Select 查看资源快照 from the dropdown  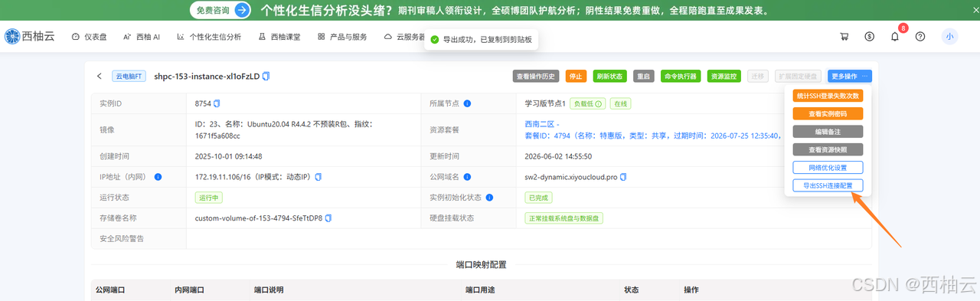828,149
